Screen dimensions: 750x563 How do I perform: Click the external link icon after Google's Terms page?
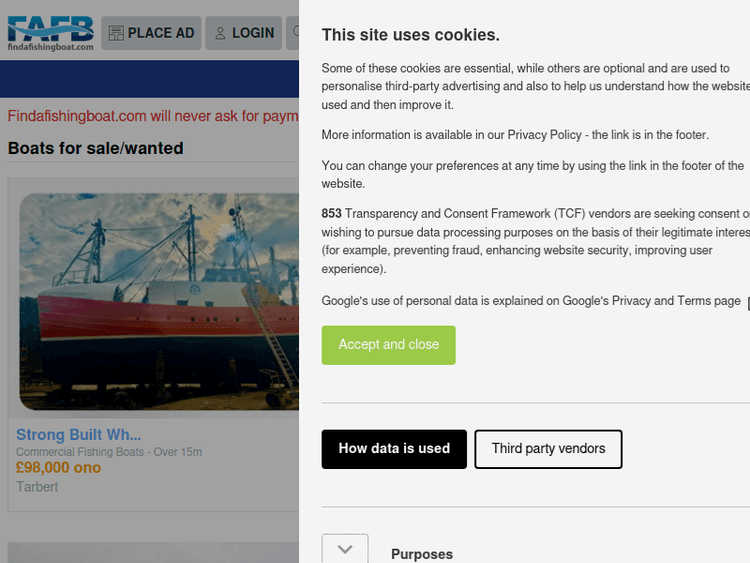[747, 302]
